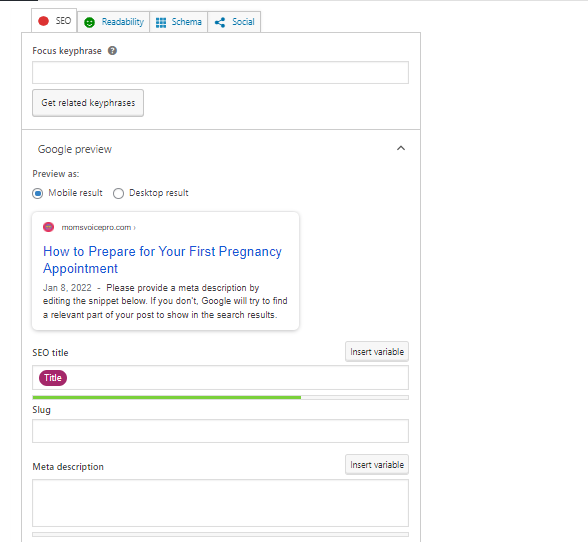Switch to the Readability tab
Screen dimensions: 588x542
coord(114,22)
